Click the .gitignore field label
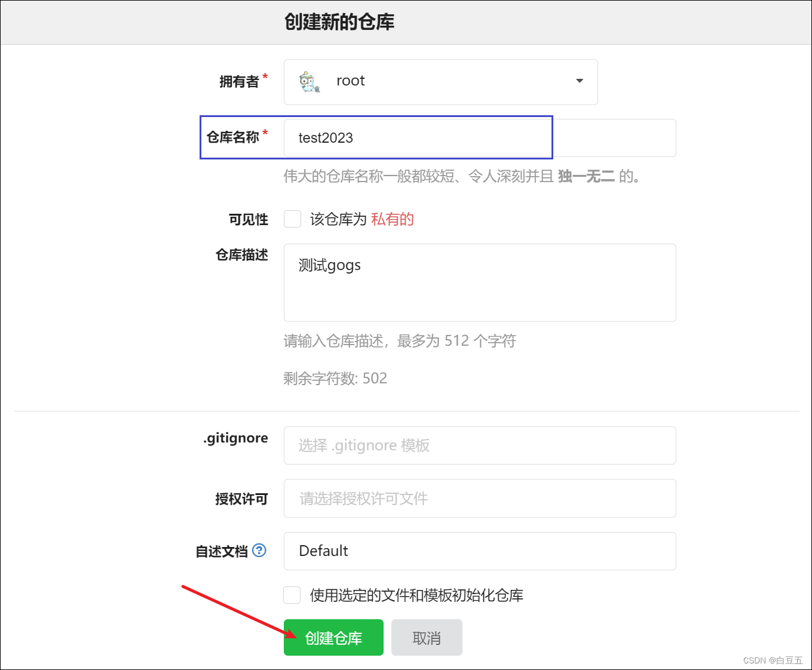Screen dimensions: 812x670 coord(235,438)
